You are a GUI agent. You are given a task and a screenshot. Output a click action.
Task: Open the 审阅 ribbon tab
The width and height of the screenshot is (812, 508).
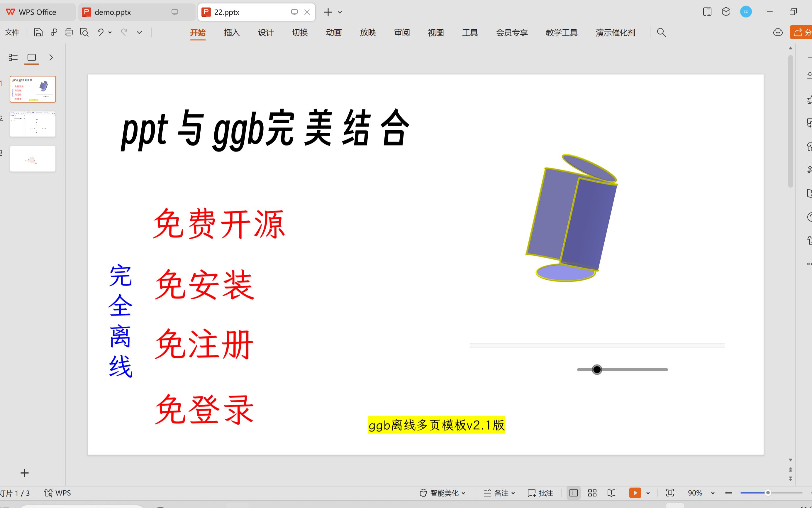(402, 33)
